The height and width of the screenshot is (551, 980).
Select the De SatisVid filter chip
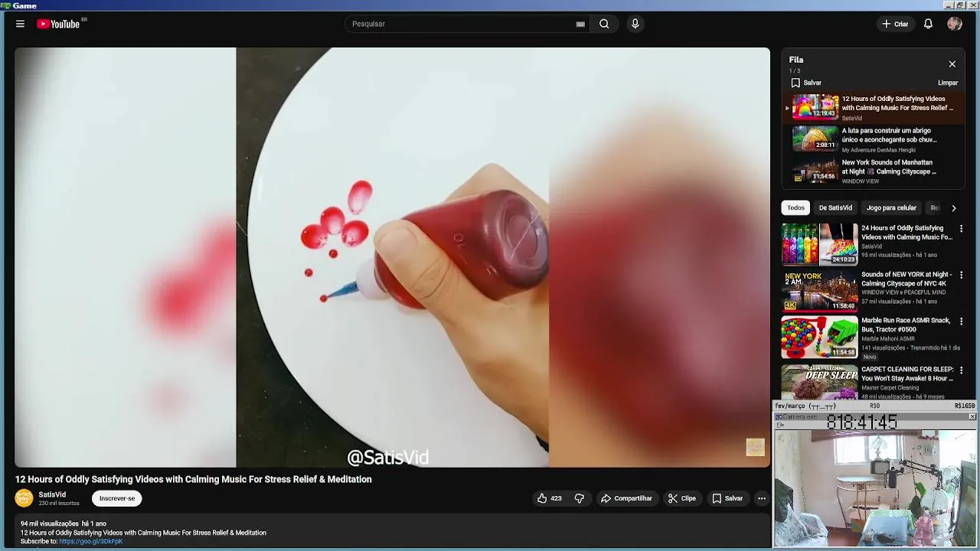[x=835, y=207]
